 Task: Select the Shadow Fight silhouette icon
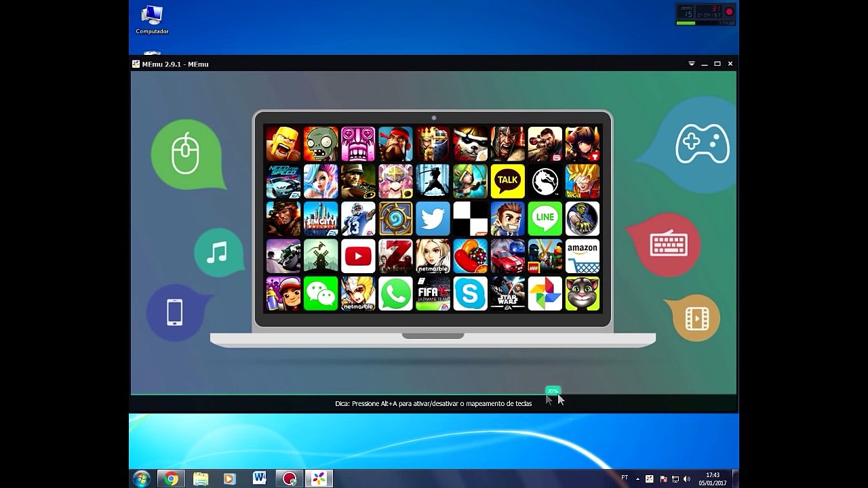[x=433, y=181]
